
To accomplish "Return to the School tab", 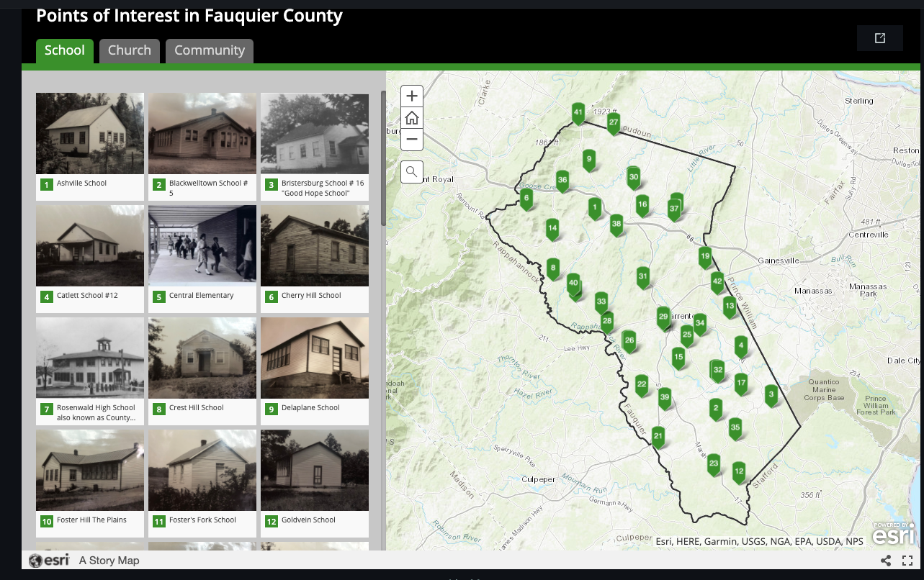I will coord(64,50).
